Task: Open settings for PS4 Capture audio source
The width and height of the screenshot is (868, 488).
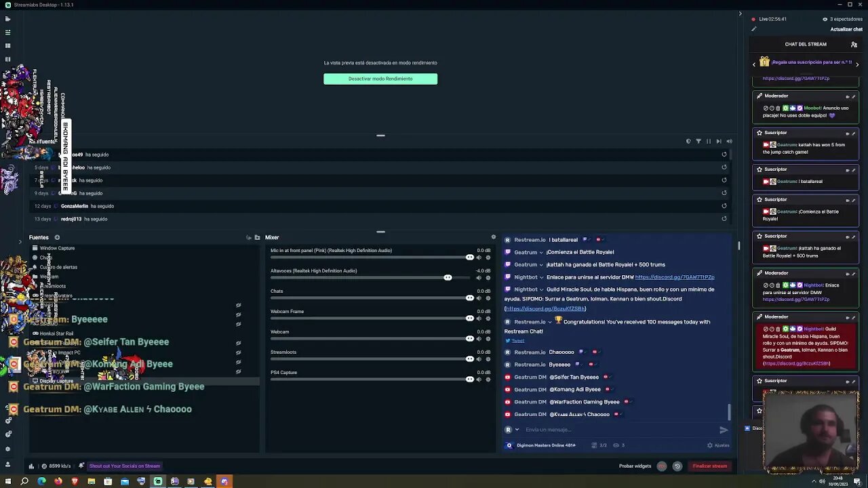Action: [x=488, y=380]
